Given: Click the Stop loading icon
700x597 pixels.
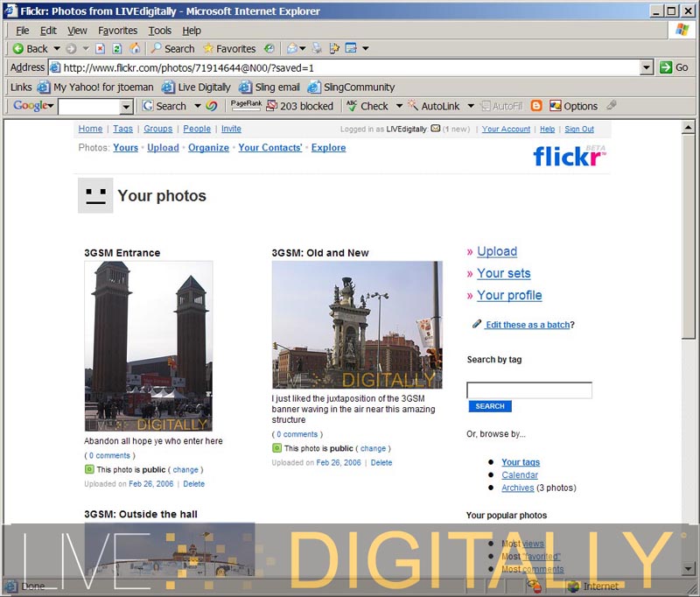Looking at the screenshot, I should coord(101,49).
